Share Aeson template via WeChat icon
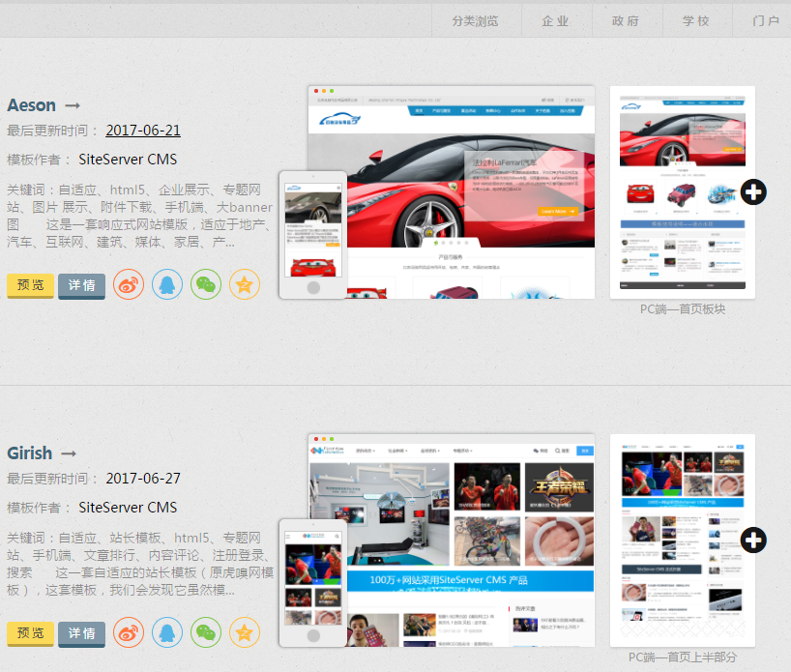The height and width of the screenshot is (672, 791). [206, 284]
